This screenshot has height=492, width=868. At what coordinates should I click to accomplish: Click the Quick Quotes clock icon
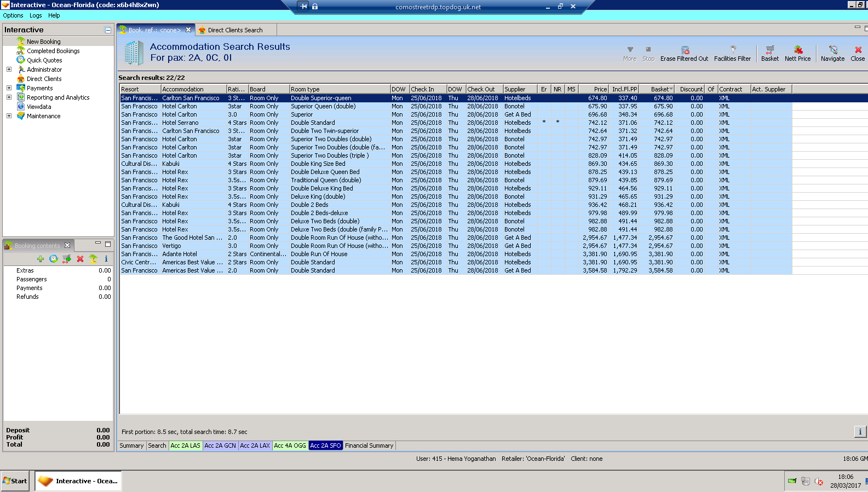pyautogui.click(x=21, y=60)
